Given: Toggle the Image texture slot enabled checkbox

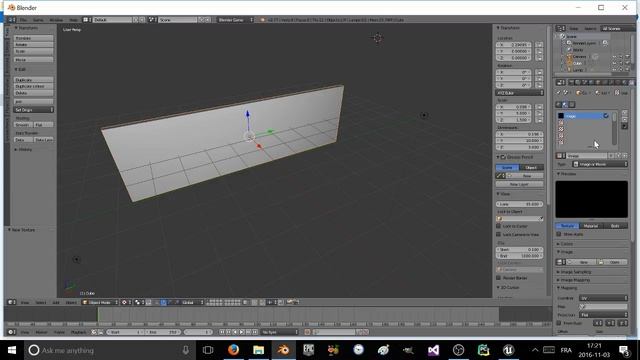Looking at the screenshot, I should [x=606, y=116].
